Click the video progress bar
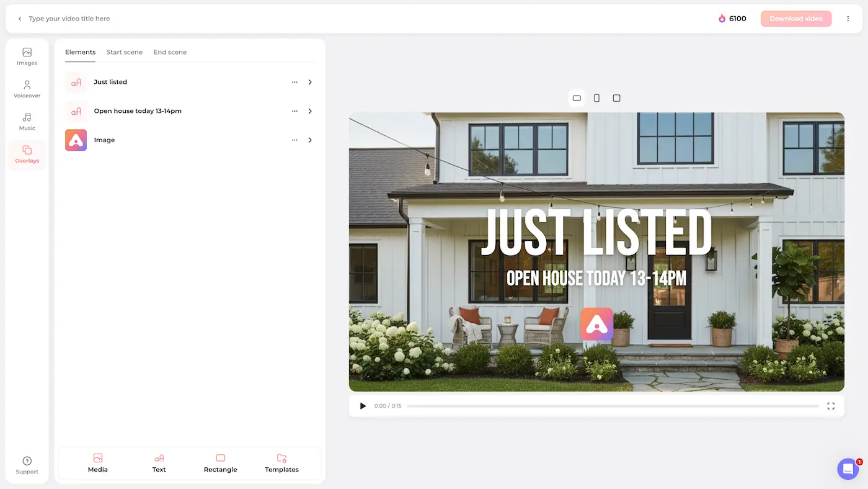This screenshot has height=489, width=868. click(x=614, y=405)
